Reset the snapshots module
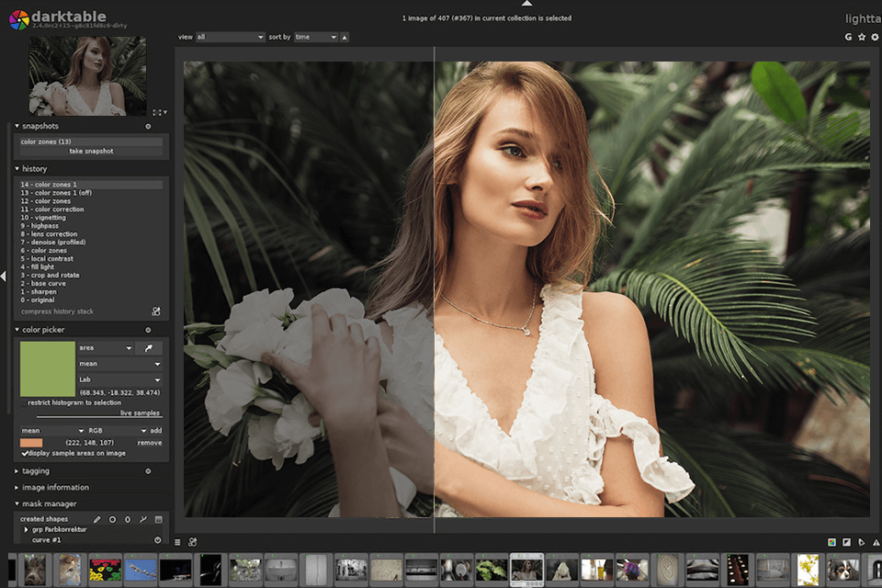This screenshot has height=588, width=882. [148, 127]
